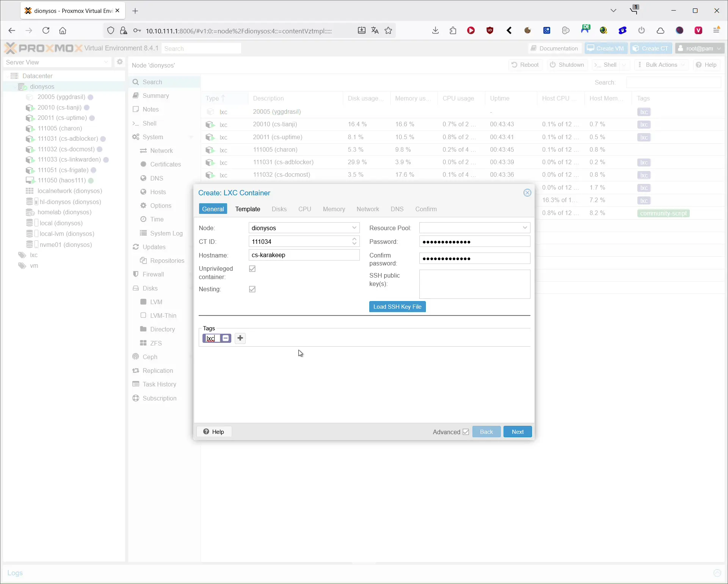Click the plus icon to add tag
This screenshot has height=584, width=728.
(240, 338)
